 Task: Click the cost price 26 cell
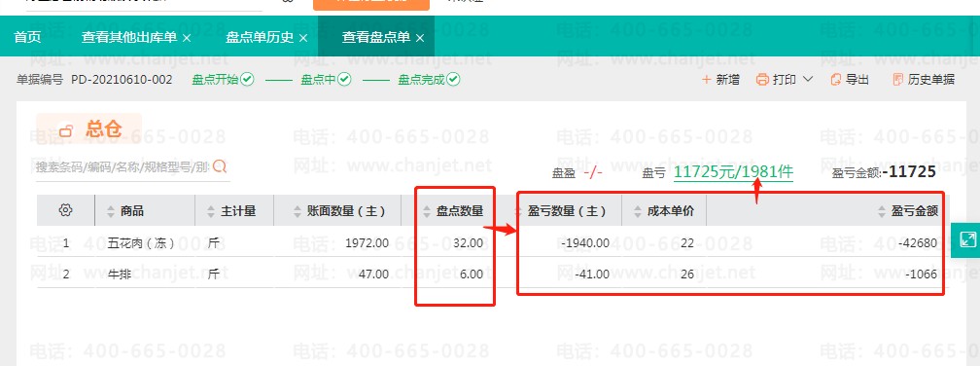686,274
